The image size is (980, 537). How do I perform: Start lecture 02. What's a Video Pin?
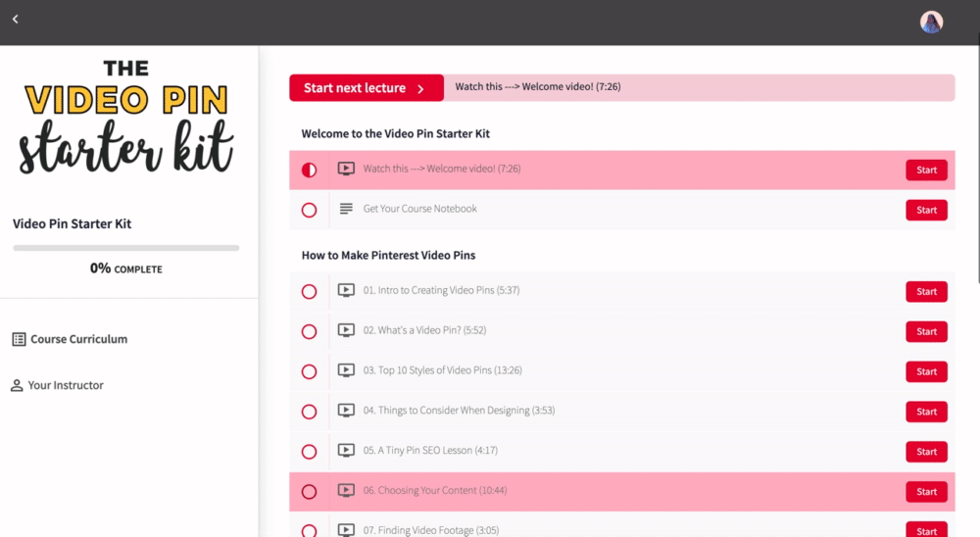926,331
